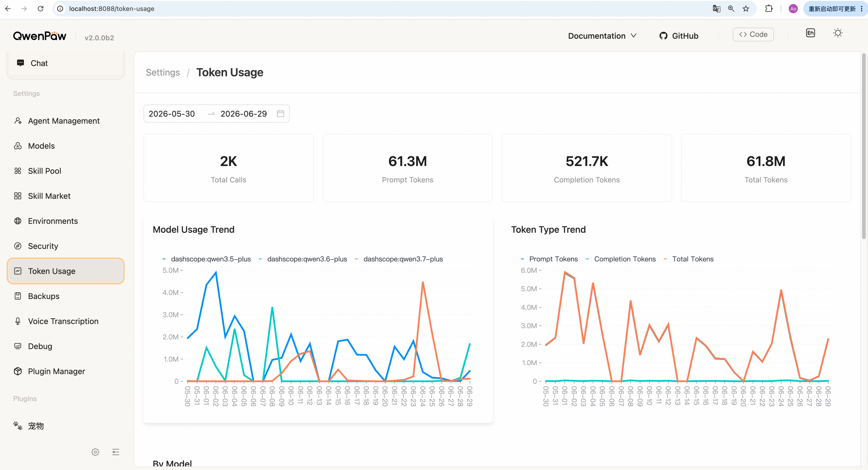Go to Models settings
Viewport: 868px width, 470px height.
coord(65,146)
